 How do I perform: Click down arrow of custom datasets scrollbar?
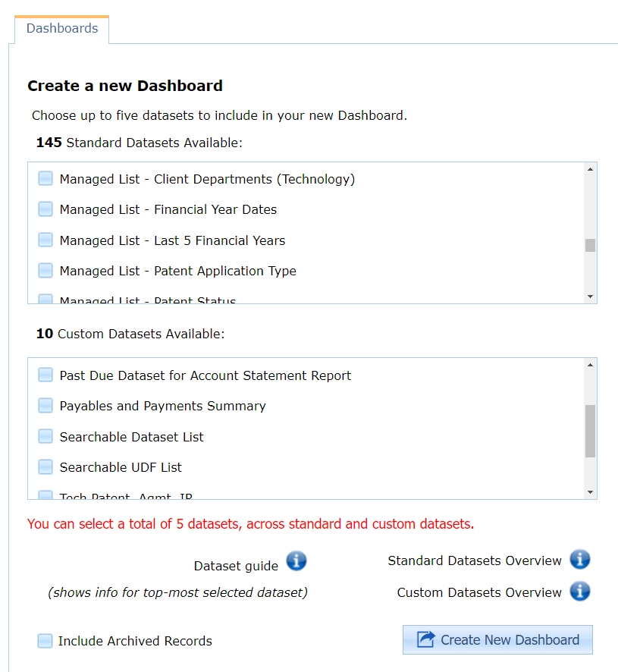[x=590, y=492]
